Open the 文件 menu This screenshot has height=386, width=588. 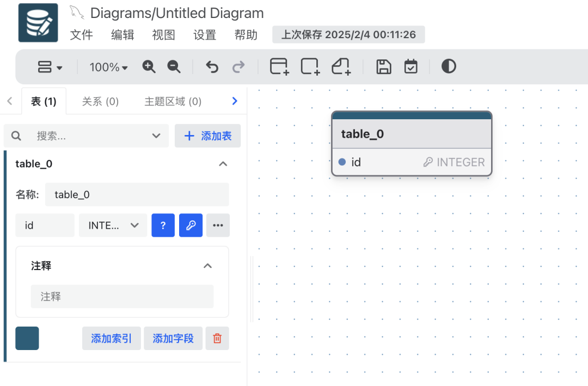82,35
